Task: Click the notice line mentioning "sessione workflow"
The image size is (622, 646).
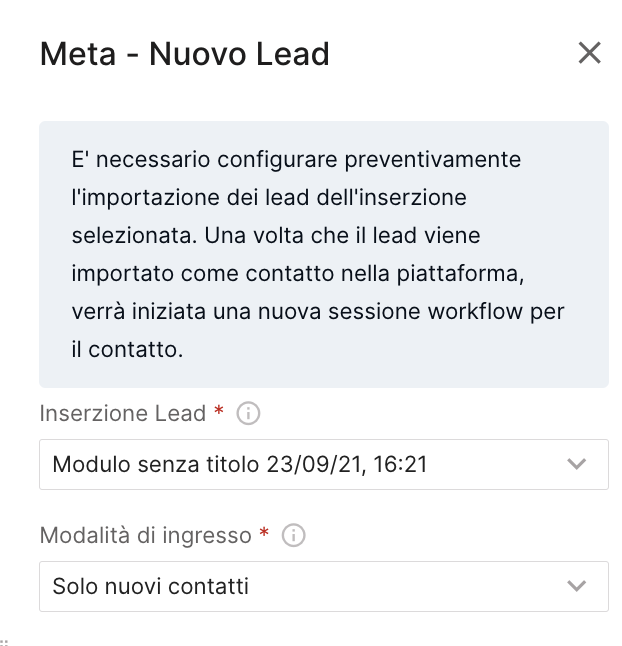Action: [318, 311]
